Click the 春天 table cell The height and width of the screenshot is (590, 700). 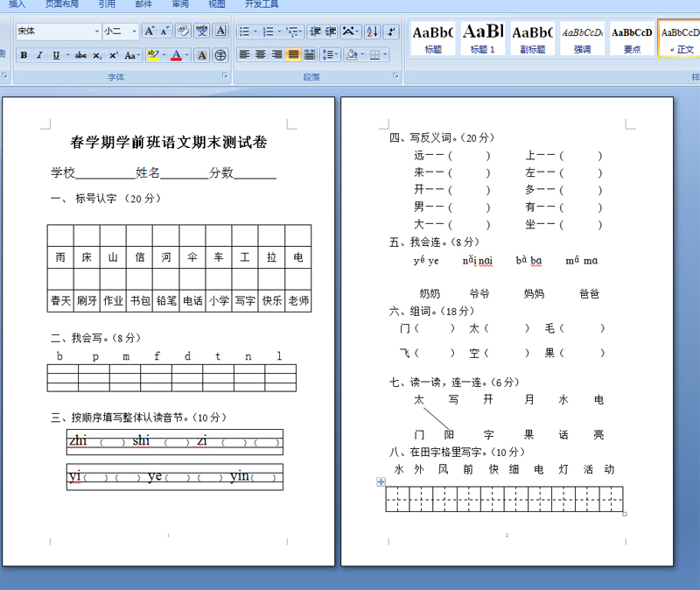click(60, 300)
